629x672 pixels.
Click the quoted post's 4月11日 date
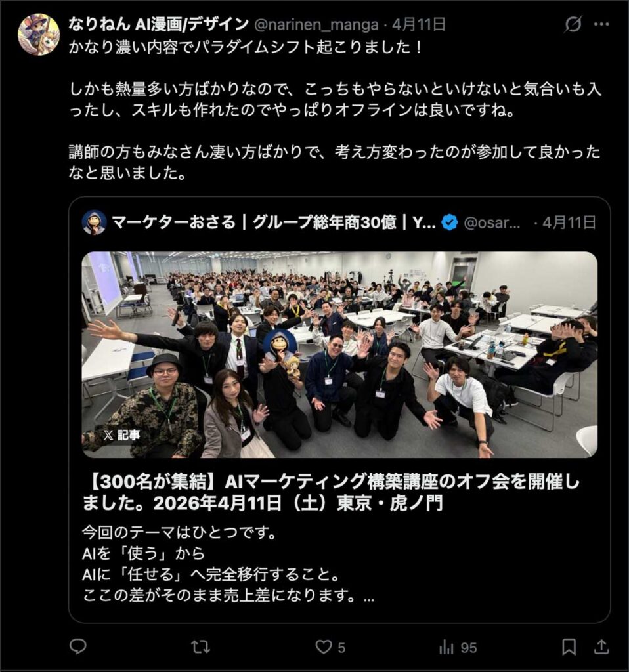569,222
